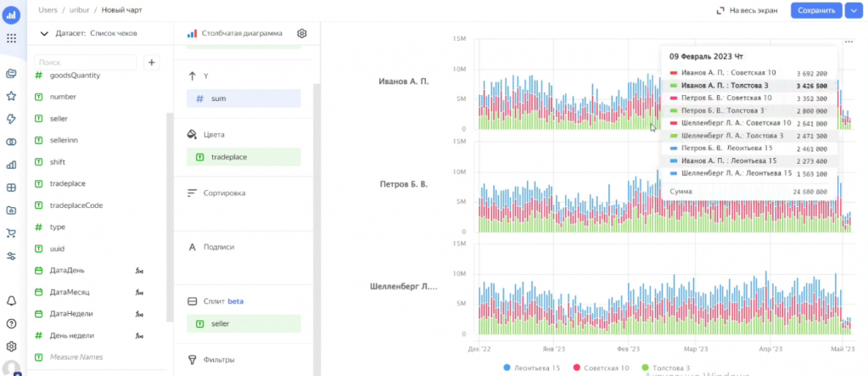Toggle Толстова 3 legend series
Viewport: 868px width, 376px height.
point(665,368)
